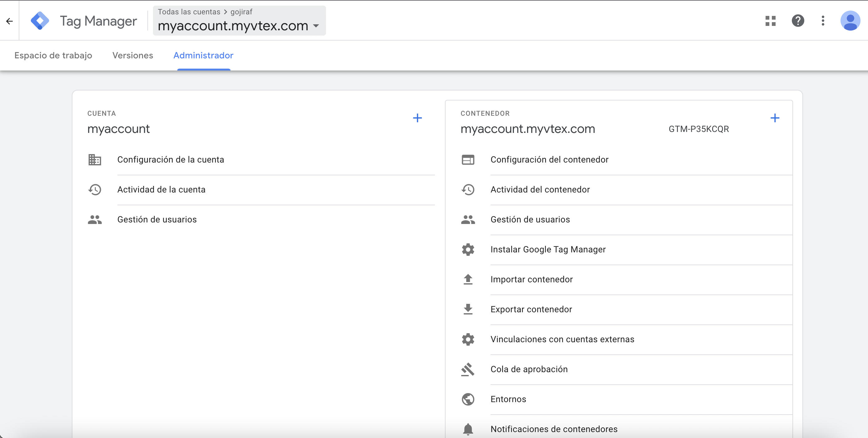
Task: Switch to Versiones tab
Action: [x=132, y=55]
